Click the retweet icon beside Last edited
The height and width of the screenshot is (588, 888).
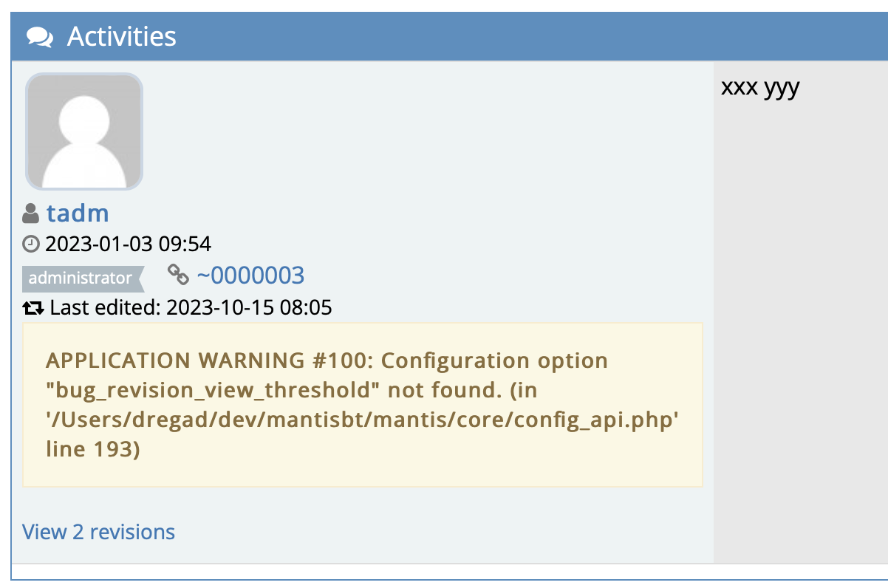point(34,307)
